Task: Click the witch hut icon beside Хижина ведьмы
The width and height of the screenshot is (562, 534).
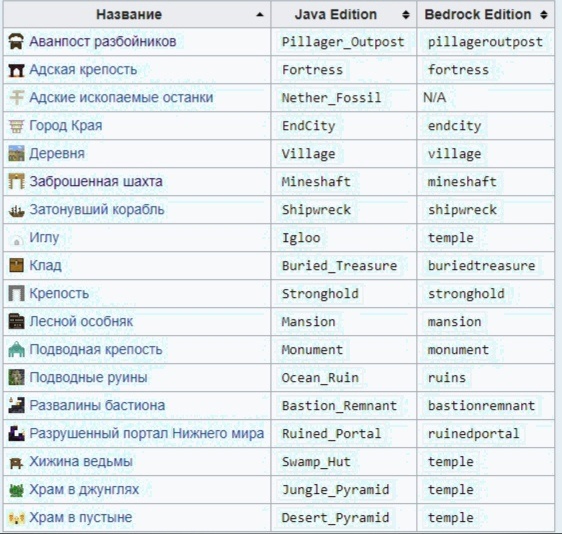Action: (x=16, y=462)
